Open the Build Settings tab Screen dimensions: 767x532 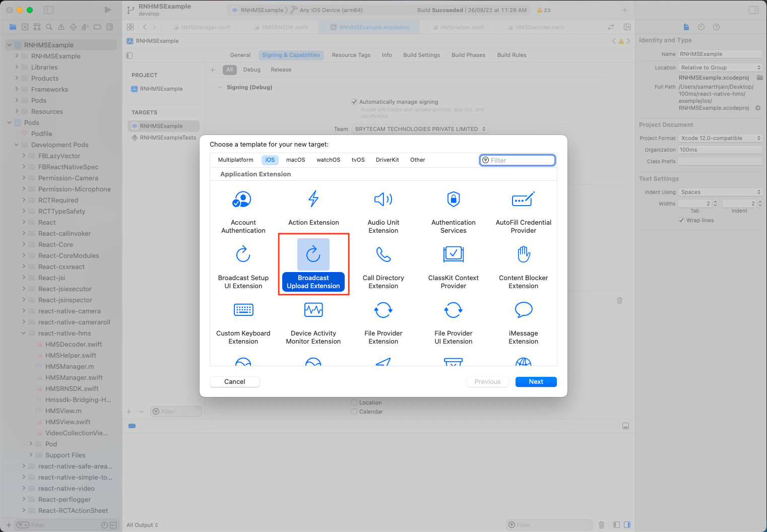(x=421, y=55)
